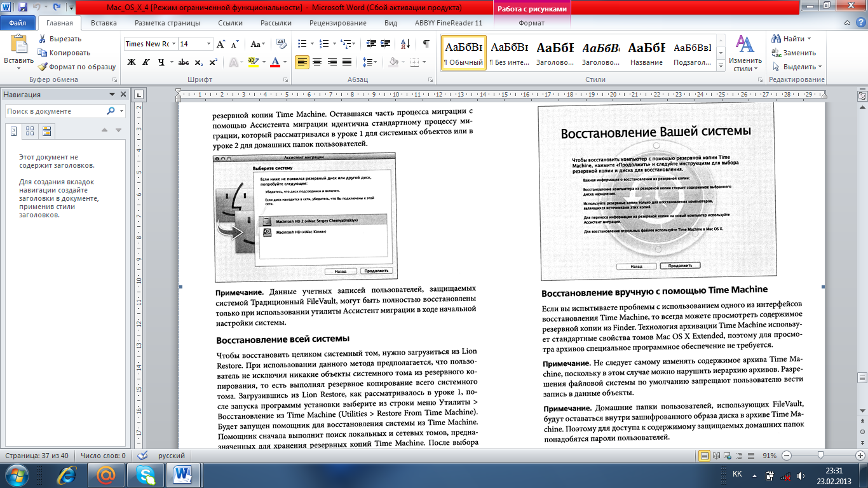
Task: Apply the Подзаголовок style
Action: point(692,53)
